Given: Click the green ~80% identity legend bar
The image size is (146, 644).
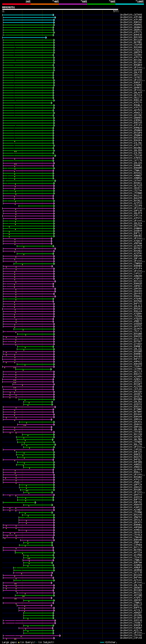Looking at the screenshot, I should [x=101, y=4].
